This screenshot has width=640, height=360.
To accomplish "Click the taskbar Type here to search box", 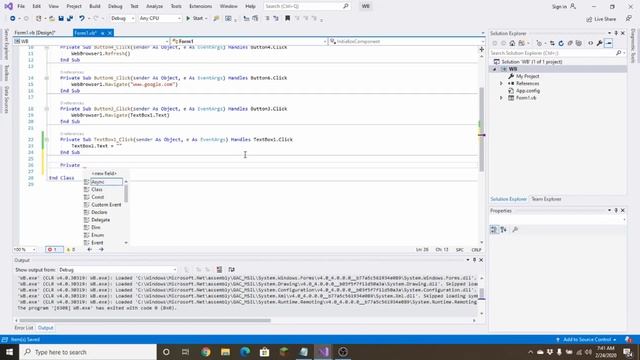I will 88,352.
